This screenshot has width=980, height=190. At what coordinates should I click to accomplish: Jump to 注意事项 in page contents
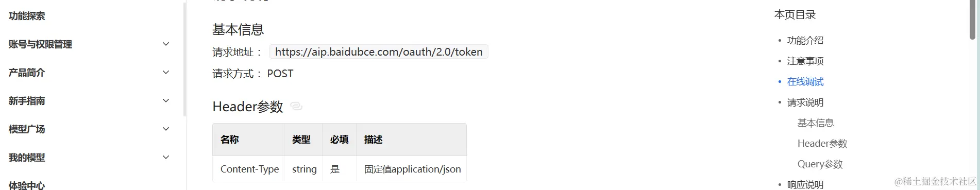(805, 61)
